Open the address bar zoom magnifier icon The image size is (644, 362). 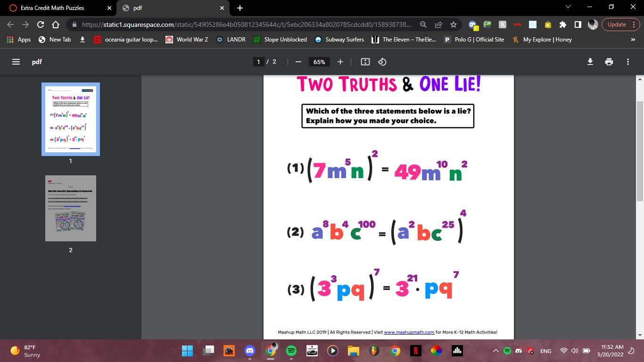[423, 25]
